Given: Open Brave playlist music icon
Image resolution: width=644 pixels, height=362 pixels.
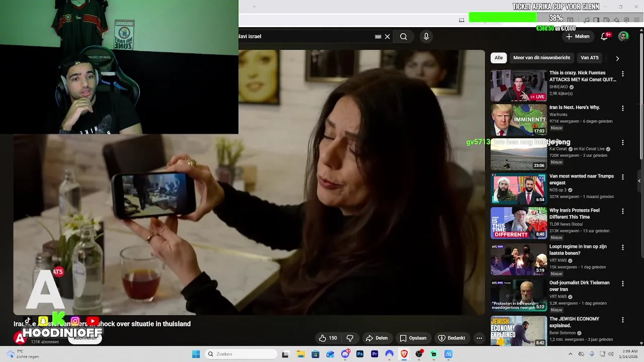Looking at the screenshot, I should (x=587, y=20).
